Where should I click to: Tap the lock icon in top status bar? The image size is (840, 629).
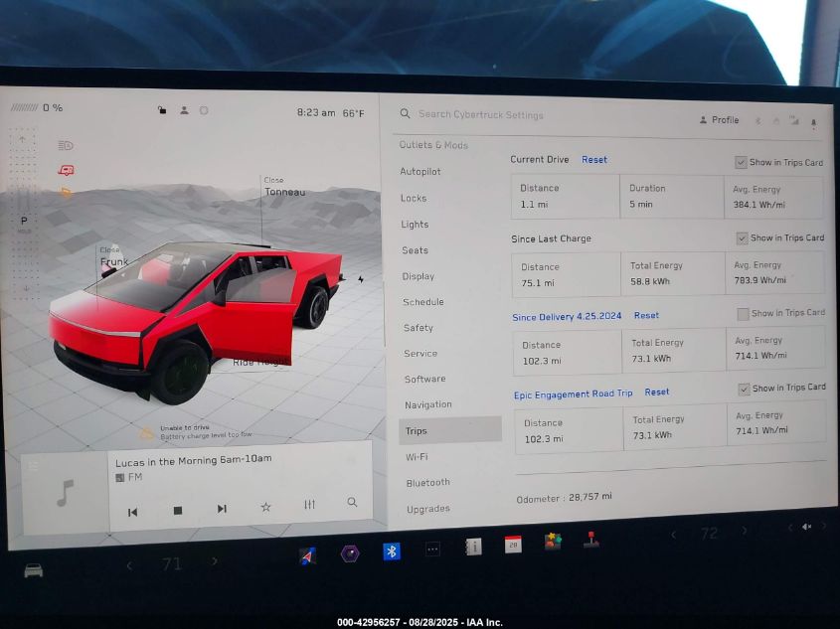[162, 110]
